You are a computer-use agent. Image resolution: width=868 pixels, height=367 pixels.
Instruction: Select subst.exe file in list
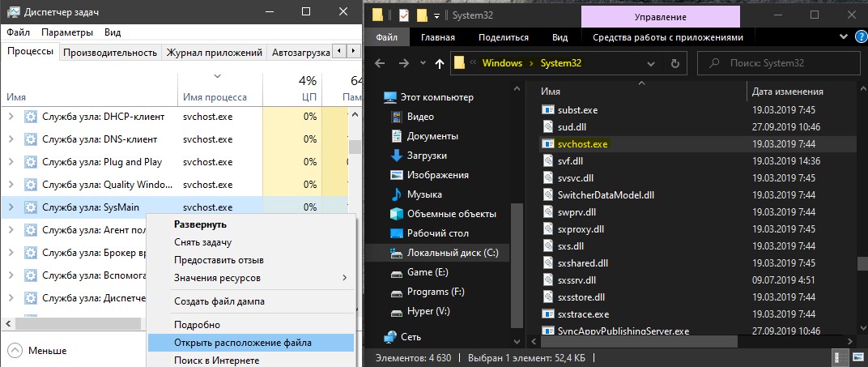(577, 110)
